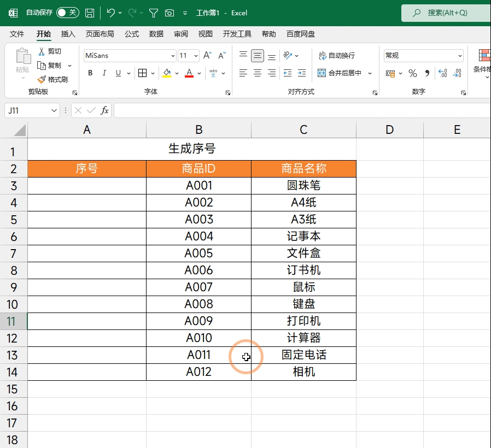Switch to the 插入 ribbon tab

[68, 34]
